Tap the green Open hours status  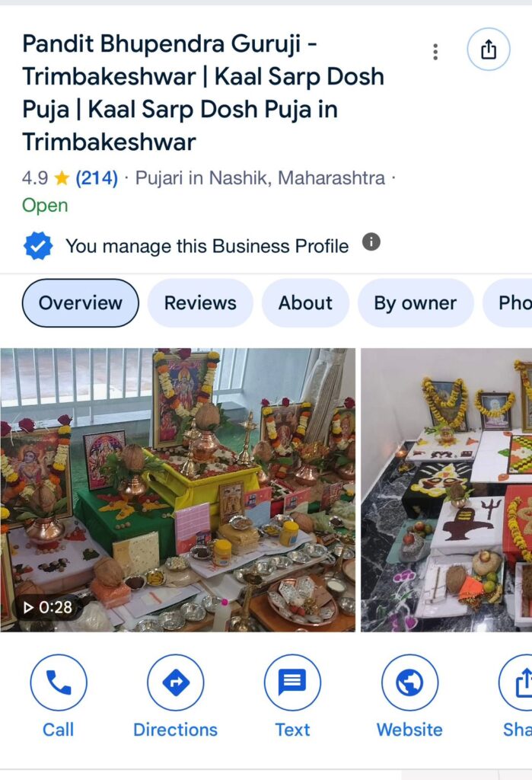(x=45, y=206)
